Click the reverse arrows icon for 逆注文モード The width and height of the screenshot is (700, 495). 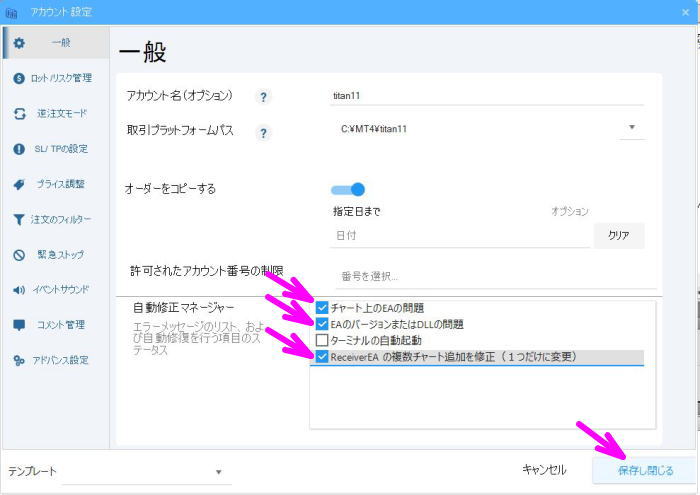click(19, 113)
